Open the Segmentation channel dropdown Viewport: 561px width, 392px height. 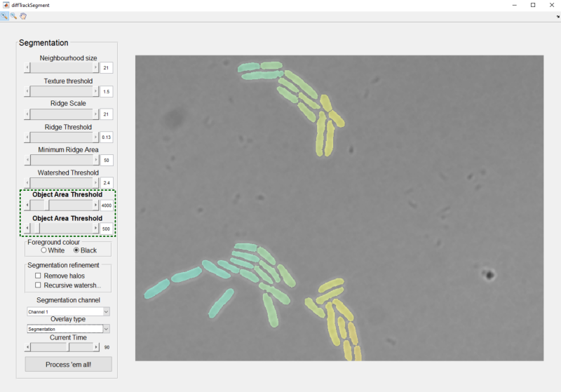(68, 311)
